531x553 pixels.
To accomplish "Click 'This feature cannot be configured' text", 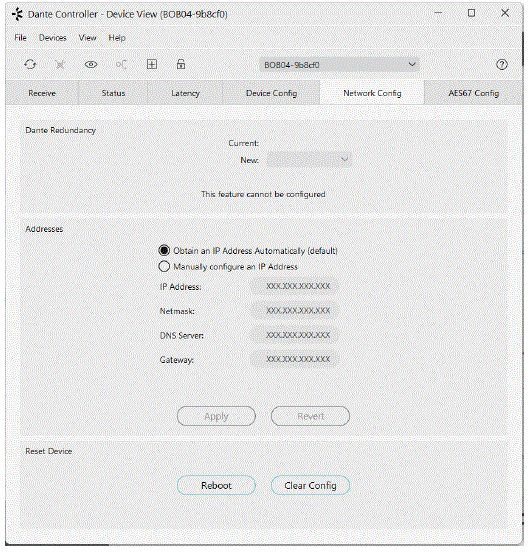I will [263, 194].
